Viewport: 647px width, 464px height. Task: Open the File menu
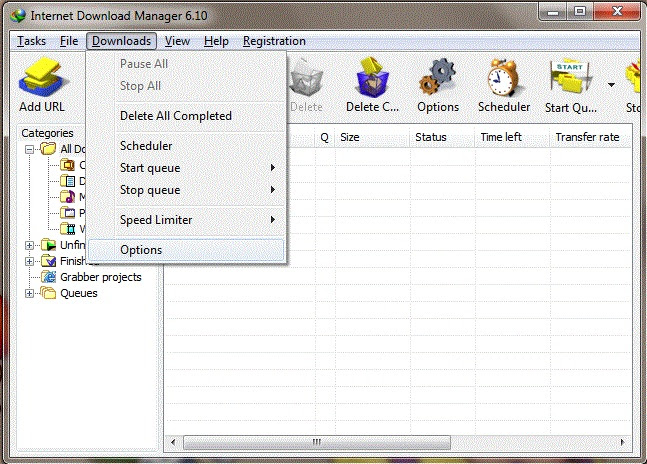tap(69, 41)
